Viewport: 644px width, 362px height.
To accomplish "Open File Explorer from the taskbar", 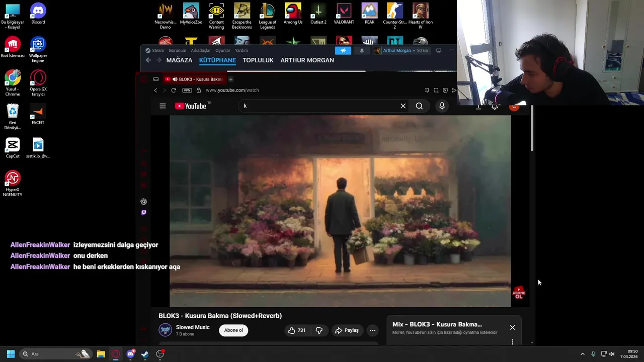I will (x=101, y=354).
